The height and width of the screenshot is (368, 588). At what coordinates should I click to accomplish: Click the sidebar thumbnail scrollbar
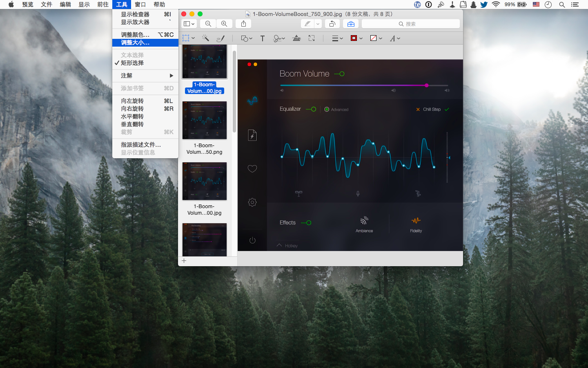[234, 92]
